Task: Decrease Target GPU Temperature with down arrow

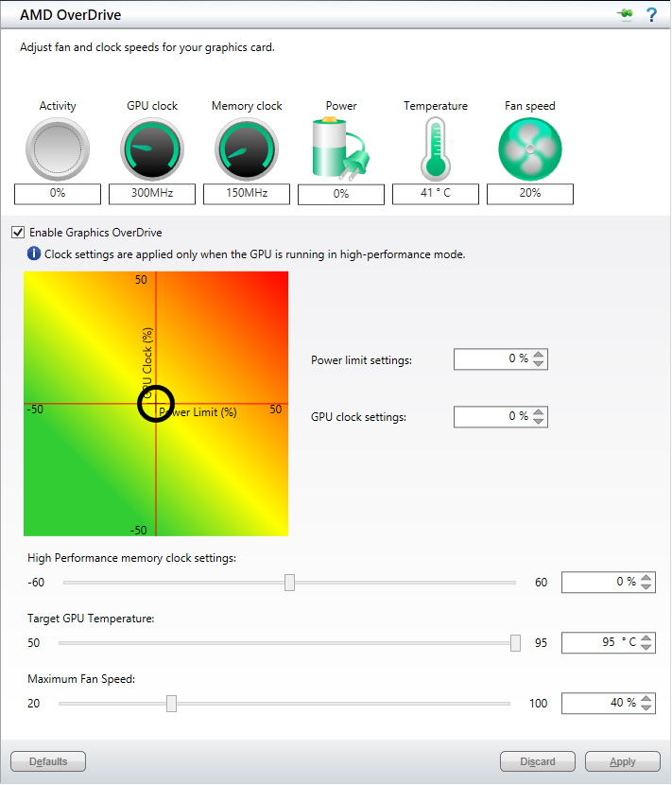Action: (x=646, y=647)
